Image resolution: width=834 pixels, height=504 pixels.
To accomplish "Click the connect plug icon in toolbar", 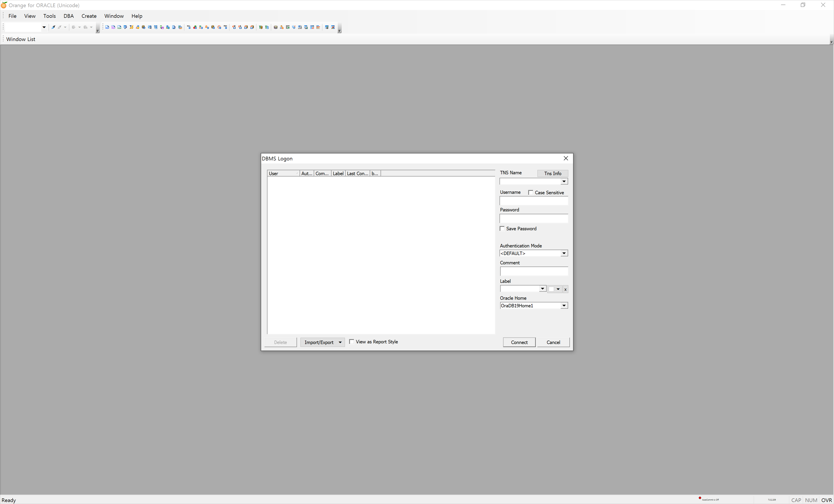I will (x=53, y=27).
